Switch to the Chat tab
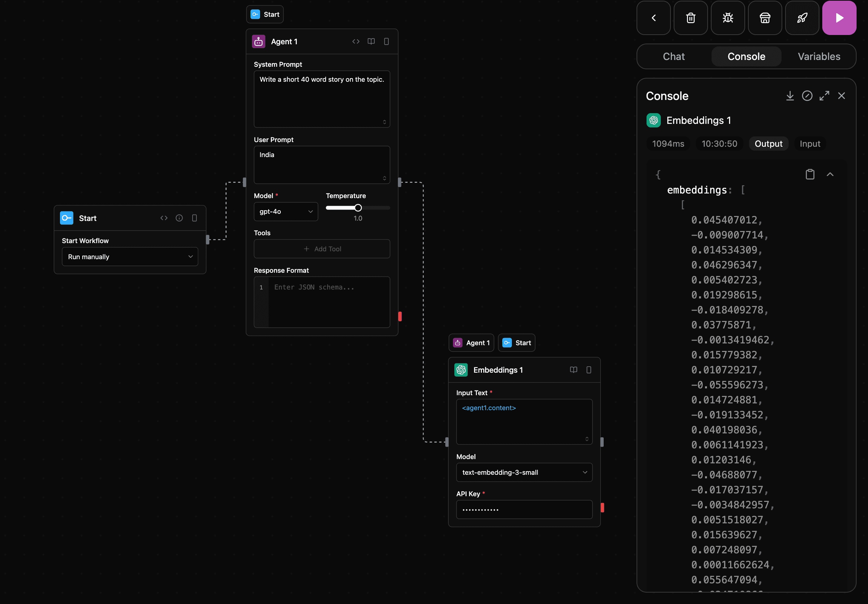The width and height of the screenshot is (868, 604). [674, 56]
